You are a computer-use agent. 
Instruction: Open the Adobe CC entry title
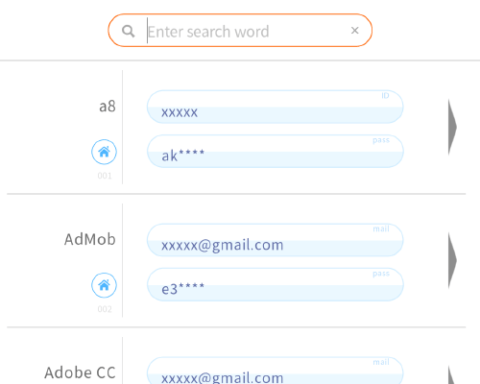click(x=80, y=373)
